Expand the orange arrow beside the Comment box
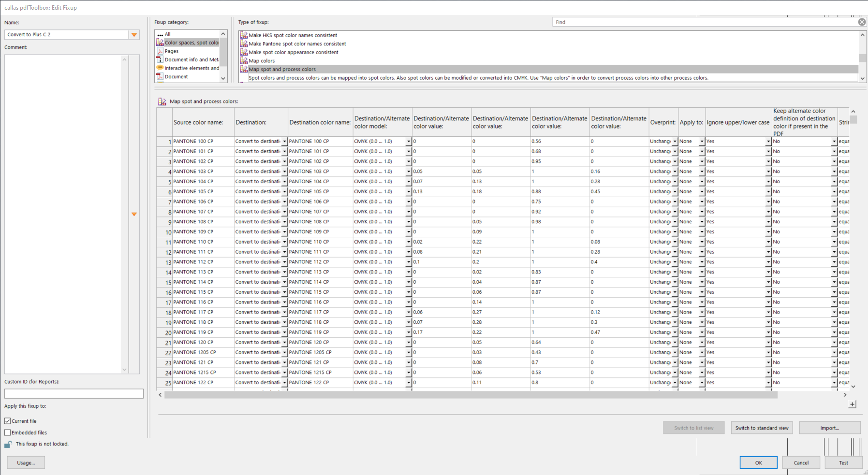 click(134, 214)
